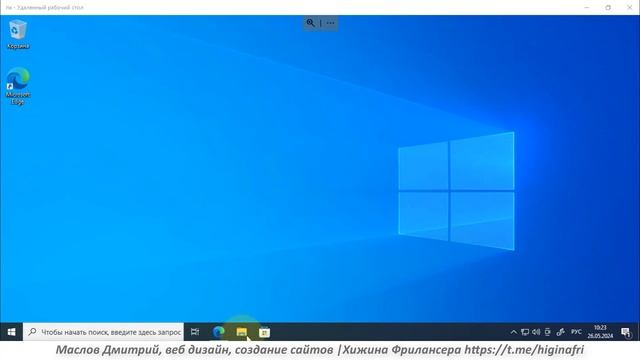640x360 pixels.
Task: Expand the hidden tray icons chevron
Action: tap(513, 332)
